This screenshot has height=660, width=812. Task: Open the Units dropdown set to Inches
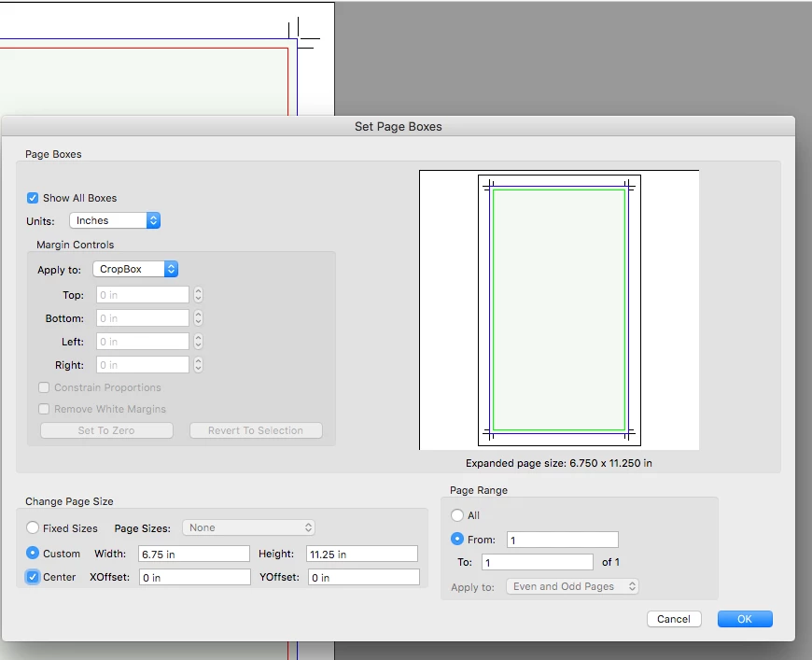pyautogui.click(x=115, y=220)
